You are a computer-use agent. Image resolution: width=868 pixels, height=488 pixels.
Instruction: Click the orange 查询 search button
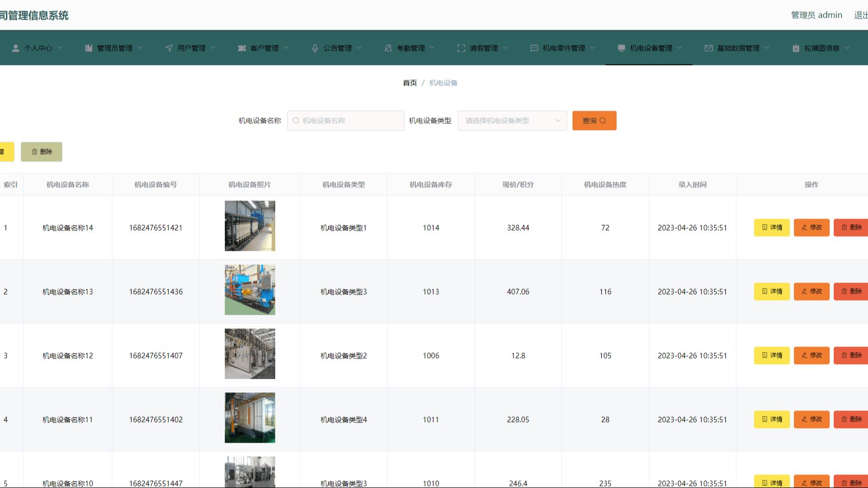(x=594, y=120)
